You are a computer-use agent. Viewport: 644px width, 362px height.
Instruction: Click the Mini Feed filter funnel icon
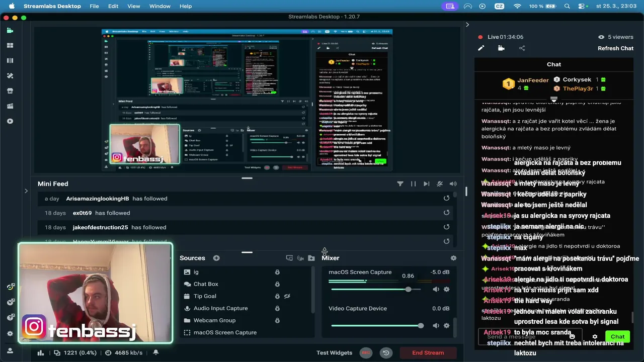pyautogui.click(x=400, y=184)
